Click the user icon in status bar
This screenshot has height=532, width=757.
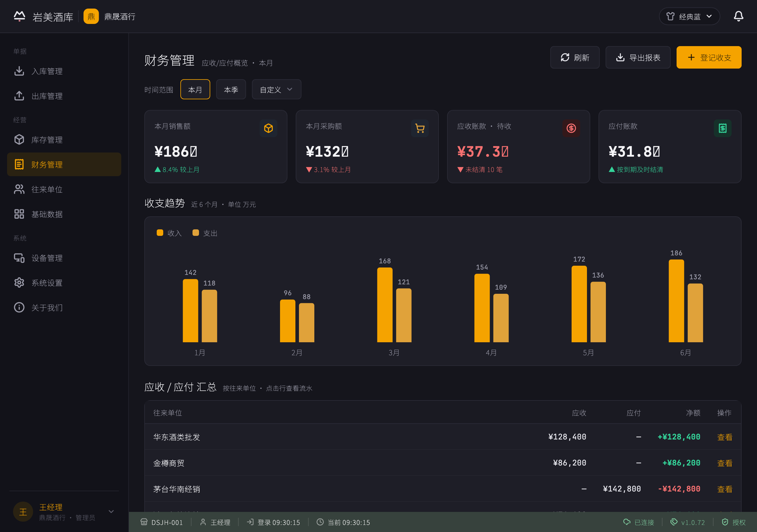click(x=203, y=522)
